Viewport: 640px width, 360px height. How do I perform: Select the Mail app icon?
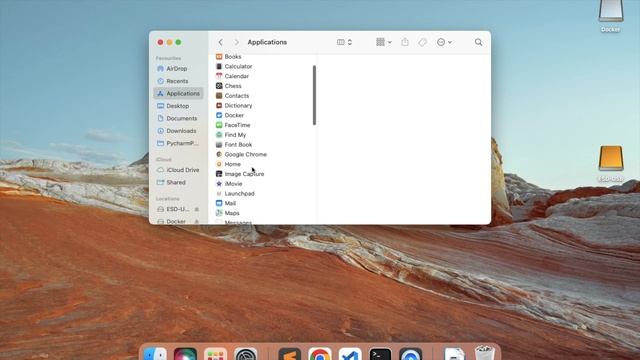point(219,203)
